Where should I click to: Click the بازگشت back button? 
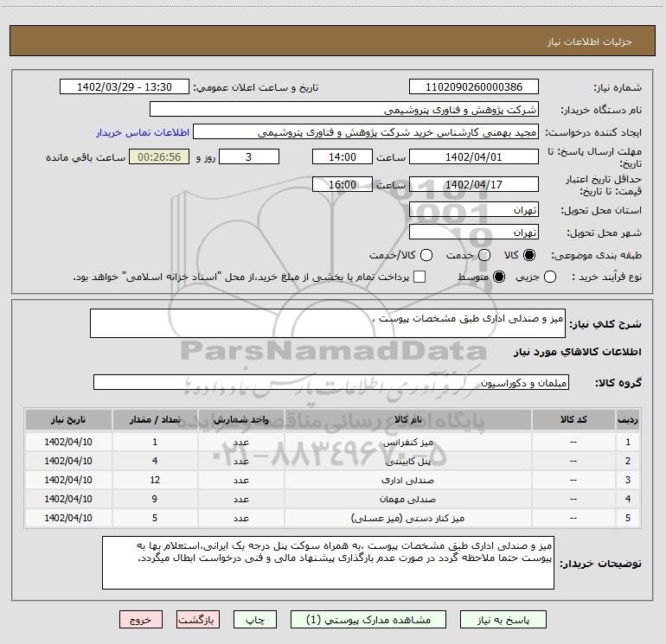tap(198, 620)
